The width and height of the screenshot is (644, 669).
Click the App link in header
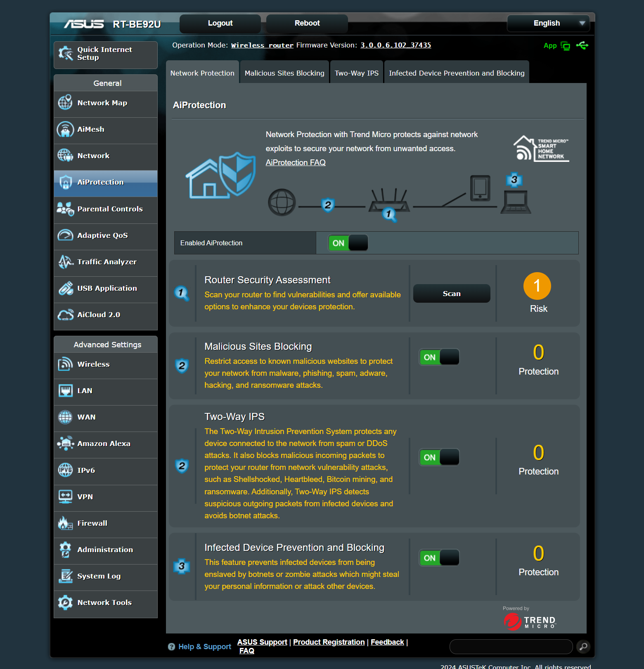click(550, 46)
